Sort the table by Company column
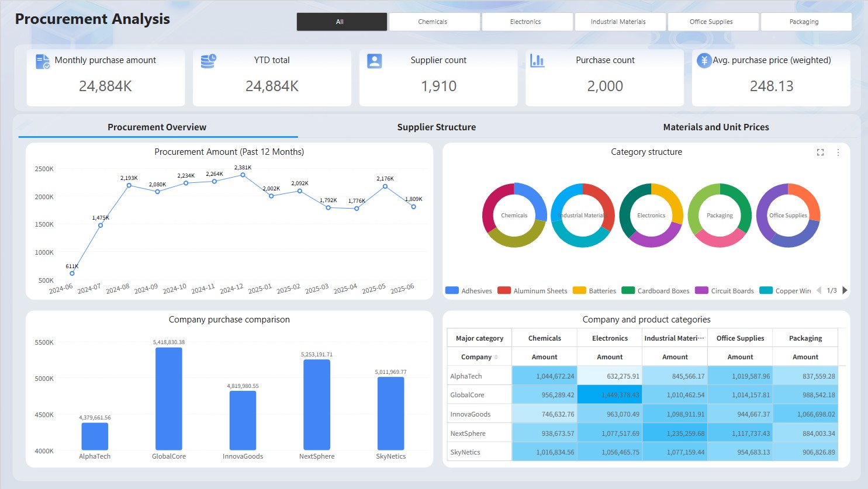 (x=496, y=357)
